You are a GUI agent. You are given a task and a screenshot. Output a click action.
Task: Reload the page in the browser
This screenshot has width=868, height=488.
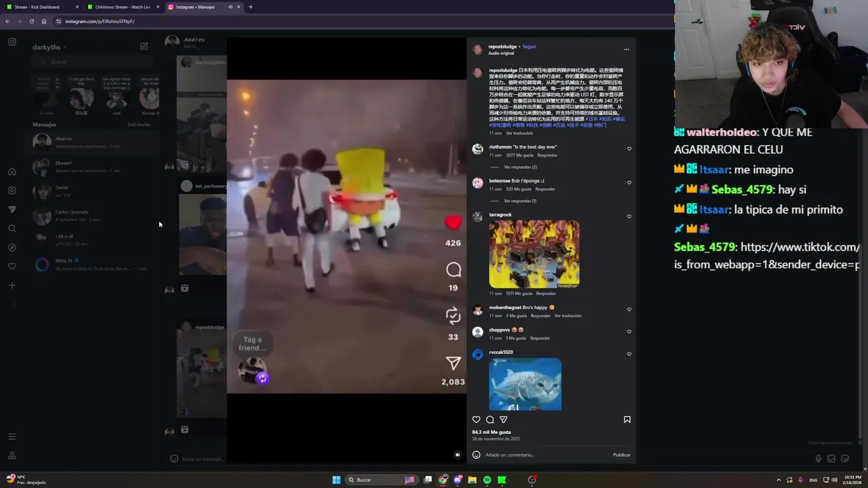[31, 21]
